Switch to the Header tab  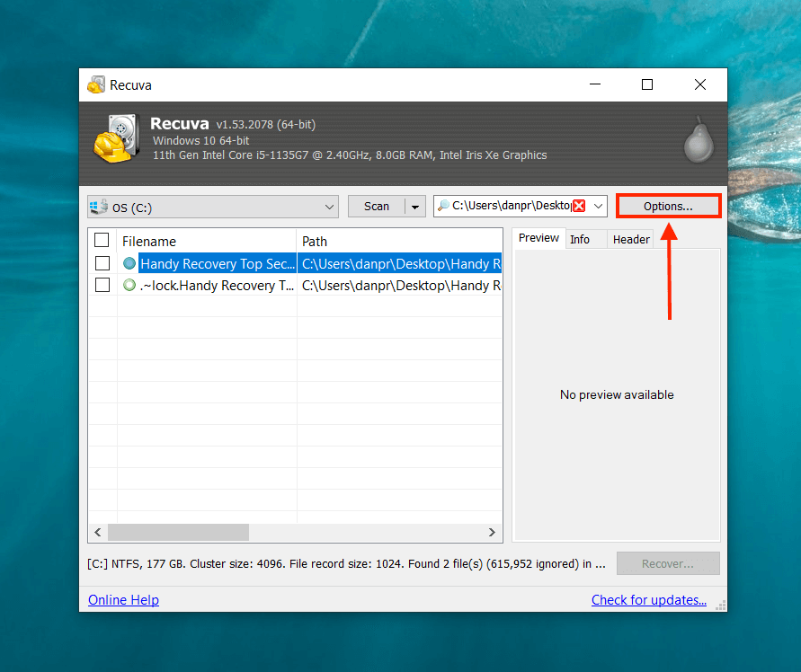click(x=631, y=240)
